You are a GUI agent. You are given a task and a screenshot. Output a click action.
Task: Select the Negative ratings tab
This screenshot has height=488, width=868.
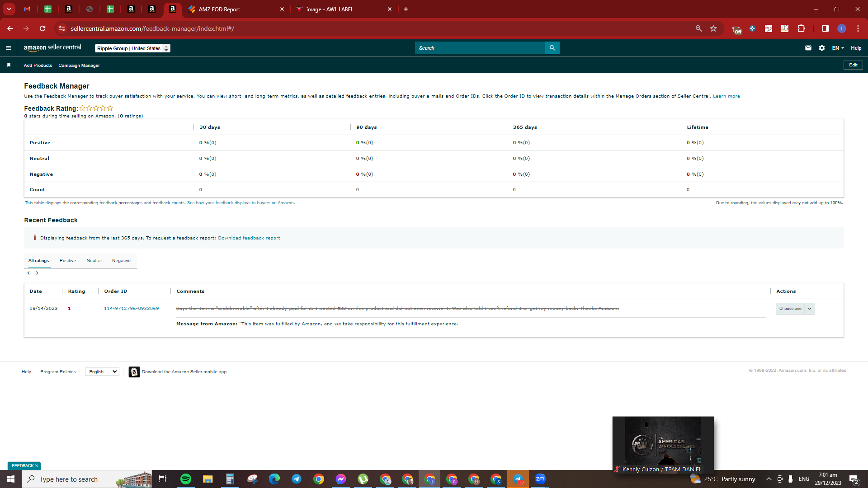click(121, 261)
